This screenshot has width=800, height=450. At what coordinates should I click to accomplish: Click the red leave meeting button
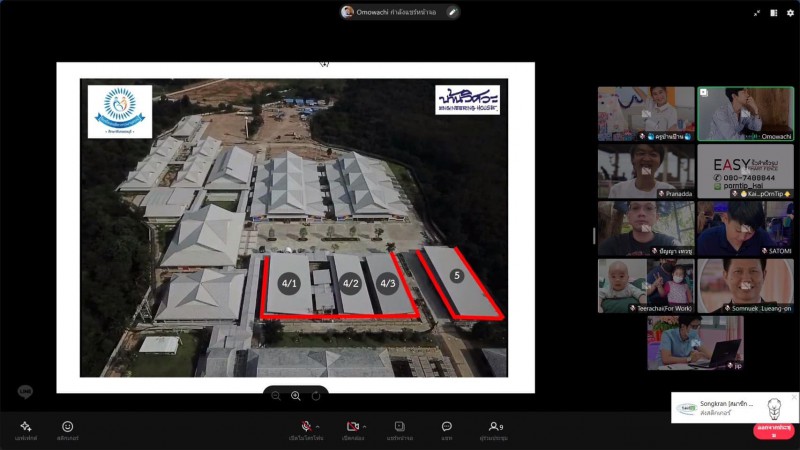point(774,430)
